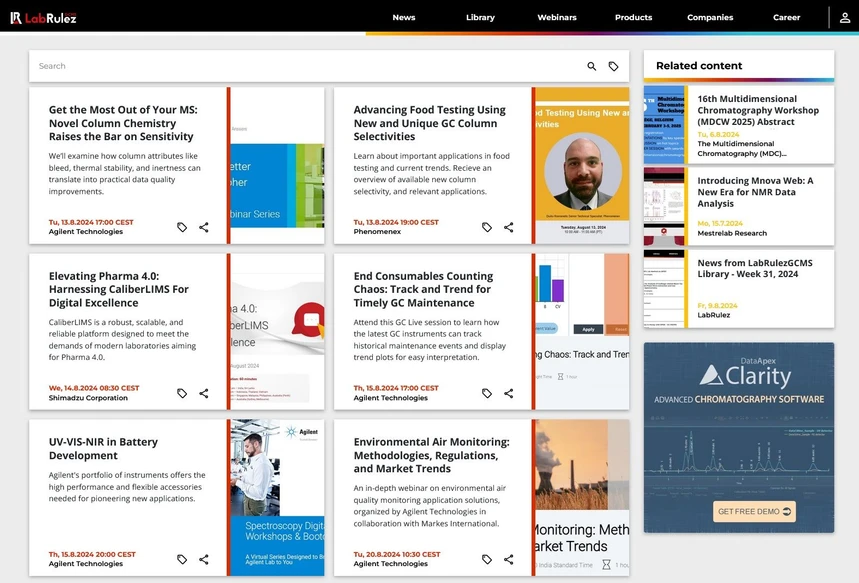
Task: Share the UV-VIS-NIR in Battery Development webinar
Action: tap(204, 559)
